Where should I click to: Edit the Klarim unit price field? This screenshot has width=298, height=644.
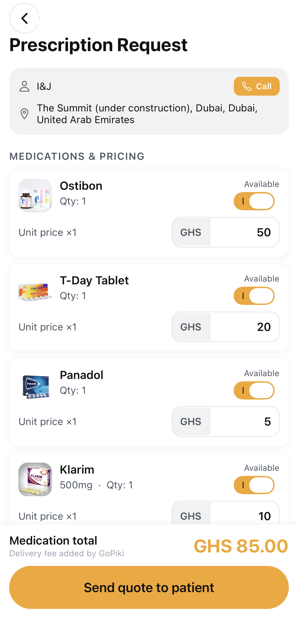point(245,513)
